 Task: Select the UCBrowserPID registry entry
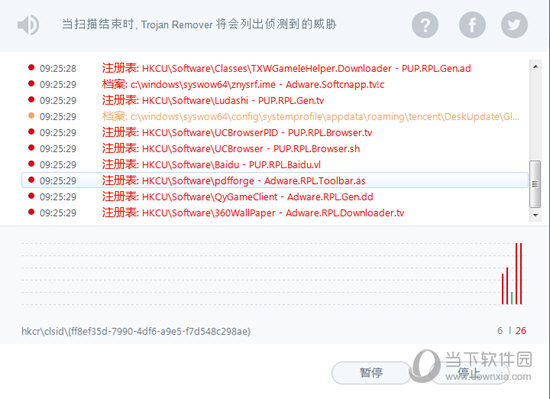(x=275, y=133)
